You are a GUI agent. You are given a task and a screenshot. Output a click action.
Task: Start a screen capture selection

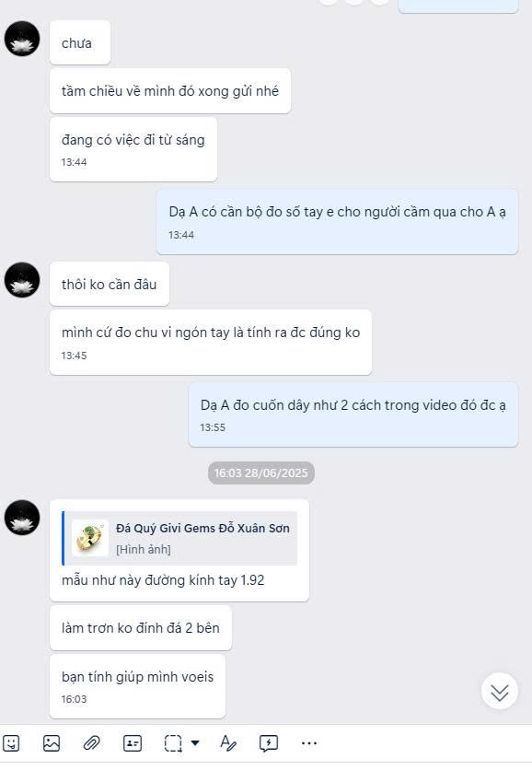click(173, 743)
